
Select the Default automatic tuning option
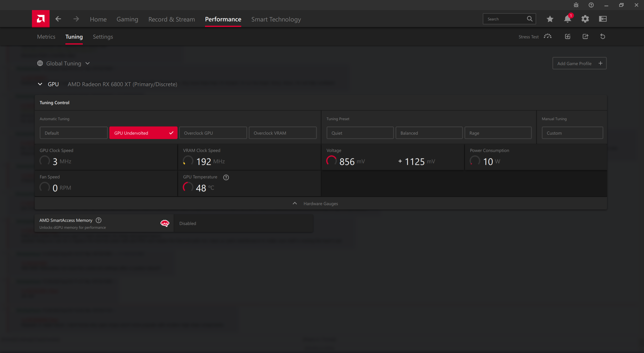tap(73, 133)
